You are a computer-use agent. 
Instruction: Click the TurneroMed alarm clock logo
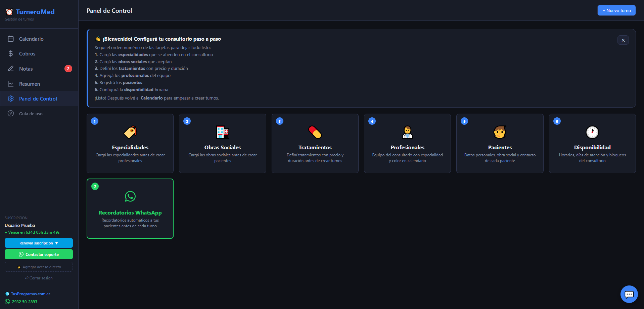9,11
